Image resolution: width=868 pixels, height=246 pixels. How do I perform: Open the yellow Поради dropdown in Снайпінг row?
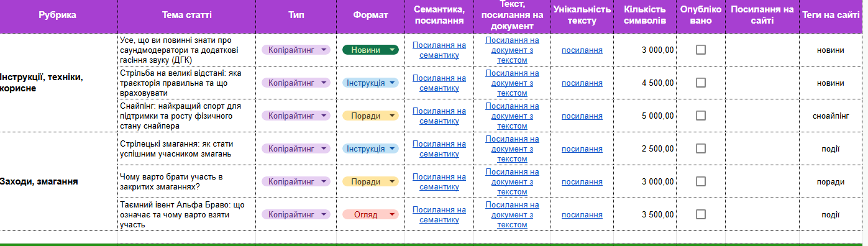[370, 116]
